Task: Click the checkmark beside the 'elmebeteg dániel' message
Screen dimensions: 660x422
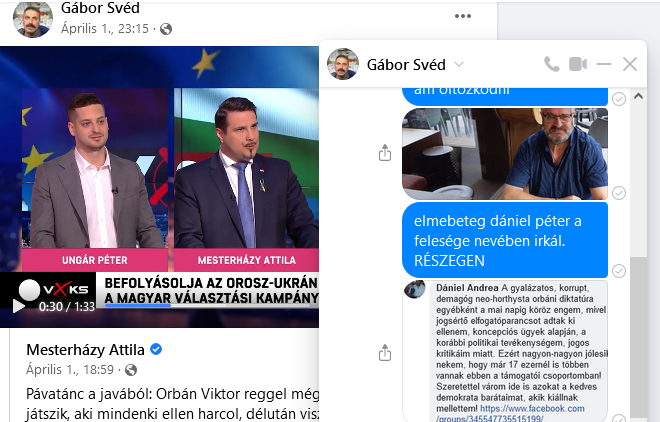Action: coord(619,271)
